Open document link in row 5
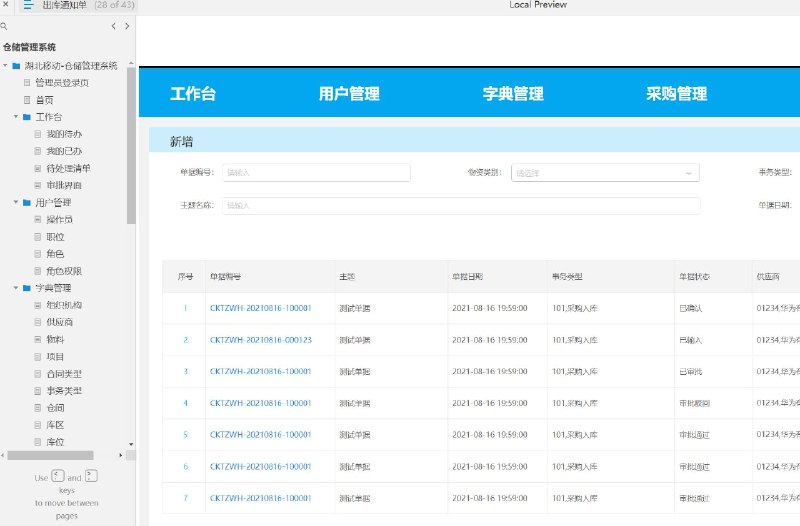This screenshot has height=526, width=800. coord(261,435)
